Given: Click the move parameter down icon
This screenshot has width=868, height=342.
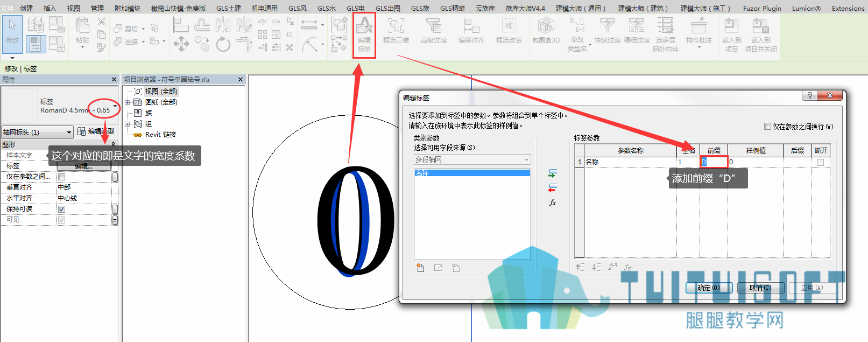Looking at the screenshot, I should 596,267.
